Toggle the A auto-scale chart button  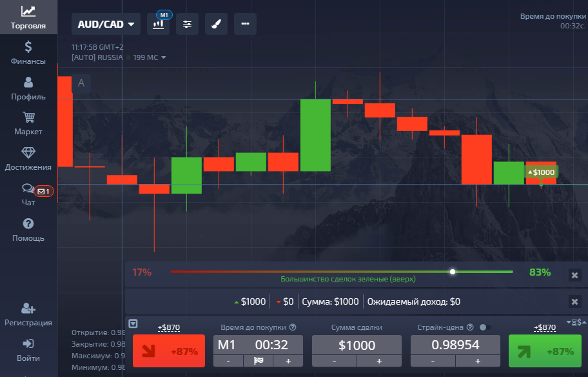pos(81,83)
